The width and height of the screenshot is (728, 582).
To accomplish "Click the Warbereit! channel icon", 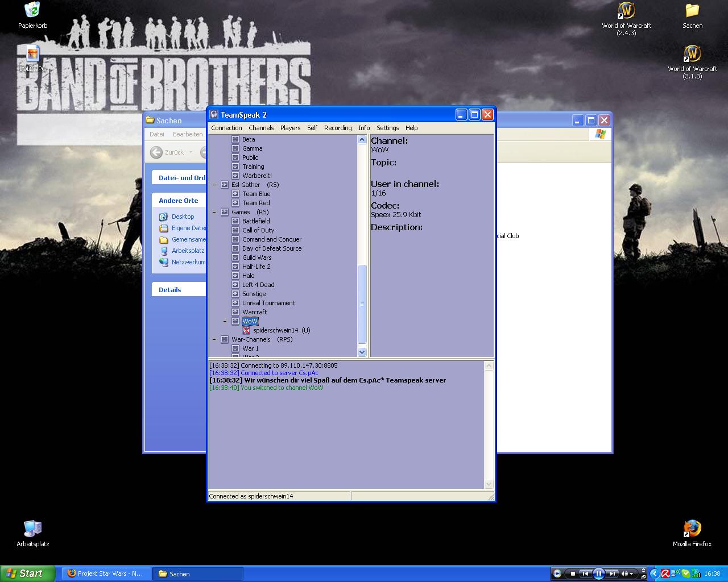I will click(x=235, y=176).
